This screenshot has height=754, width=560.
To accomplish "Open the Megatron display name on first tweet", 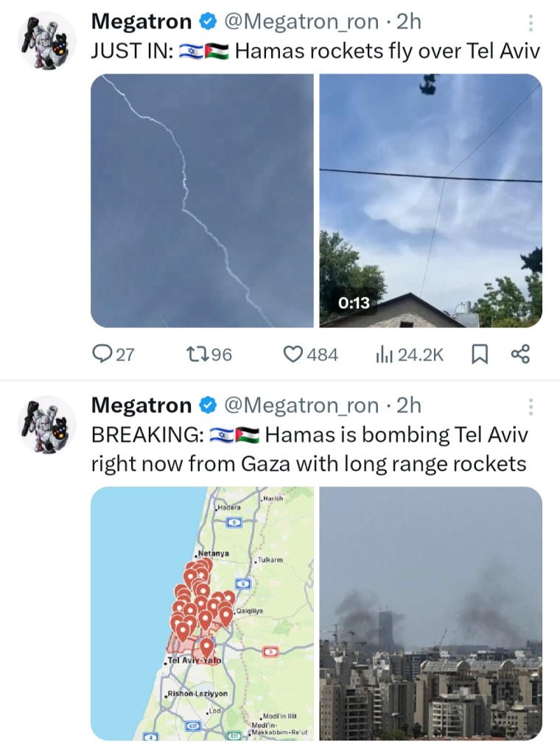I will click(141, 22).
